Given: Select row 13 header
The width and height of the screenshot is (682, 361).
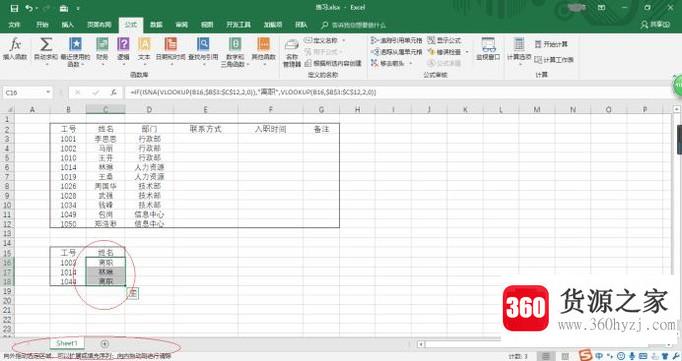Looking at the screenshot, I should (7, 233).
